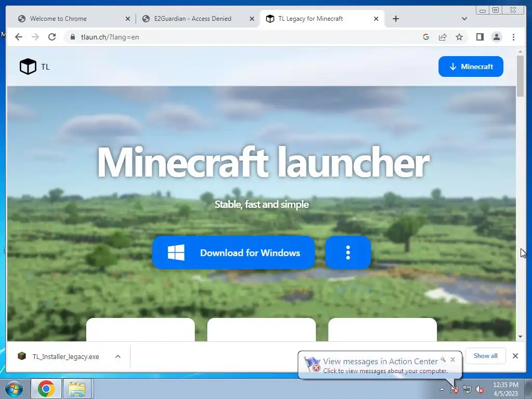Expand the tab search dropdown arrow
532x399 pixels.
pyautogui.click(x=464, y=19)
